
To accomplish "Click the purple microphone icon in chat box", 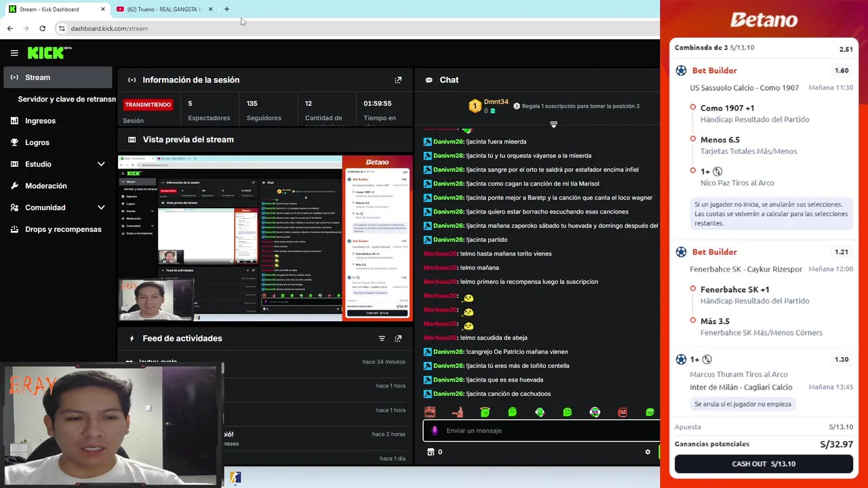I will [435, 430].
